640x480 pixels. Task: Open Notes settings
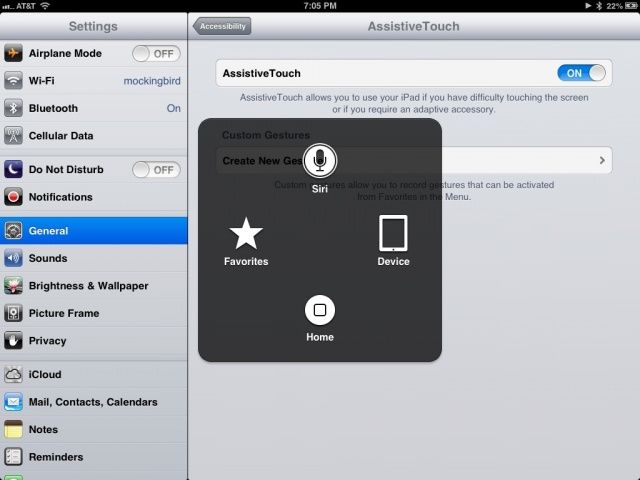pyautogui.click(x=93, y=429)
